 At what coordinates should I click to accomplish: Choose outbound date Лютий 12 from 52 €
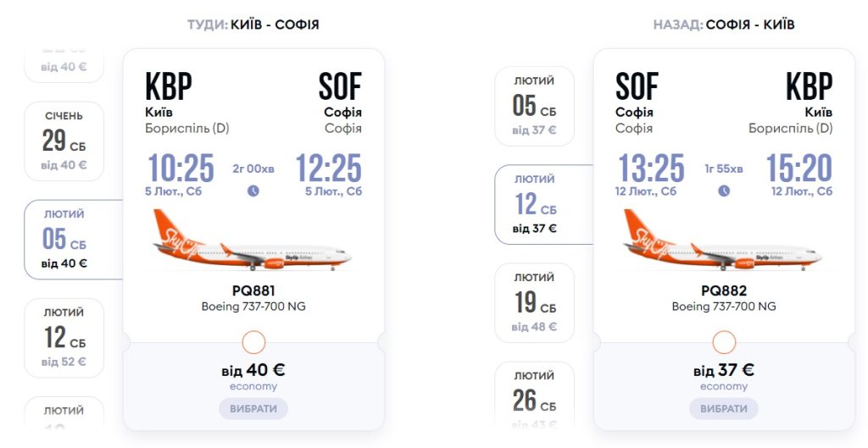tap(64, 338)
